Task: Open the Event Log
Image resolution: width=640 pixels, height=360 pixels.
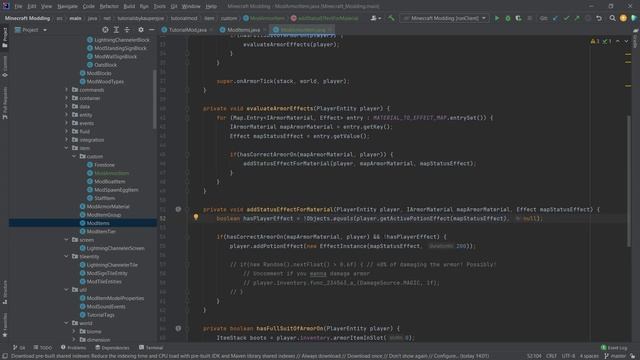Action: pos(614,348)
